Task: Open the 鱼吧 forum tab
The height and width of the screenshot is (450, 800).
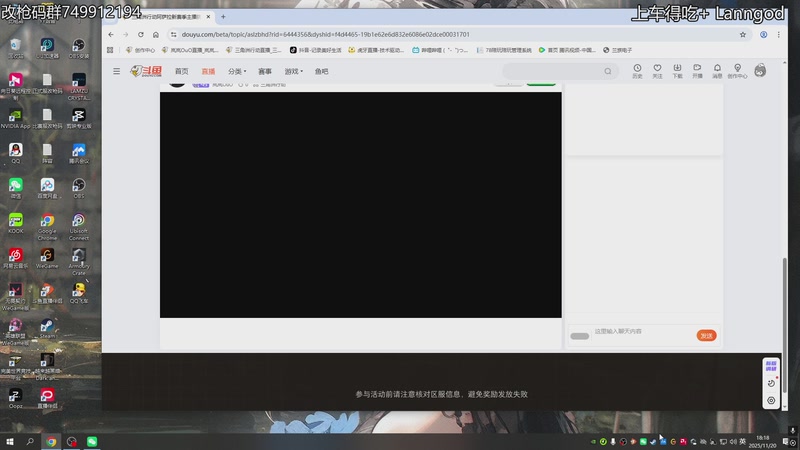Action: pos(321,71)
